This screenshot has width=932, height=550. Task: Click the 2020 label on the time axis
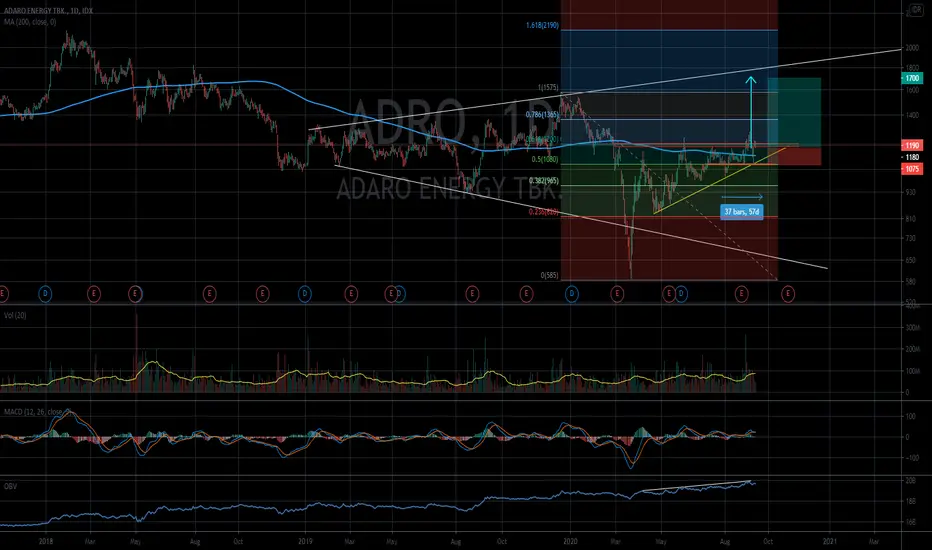pos(571,542)
